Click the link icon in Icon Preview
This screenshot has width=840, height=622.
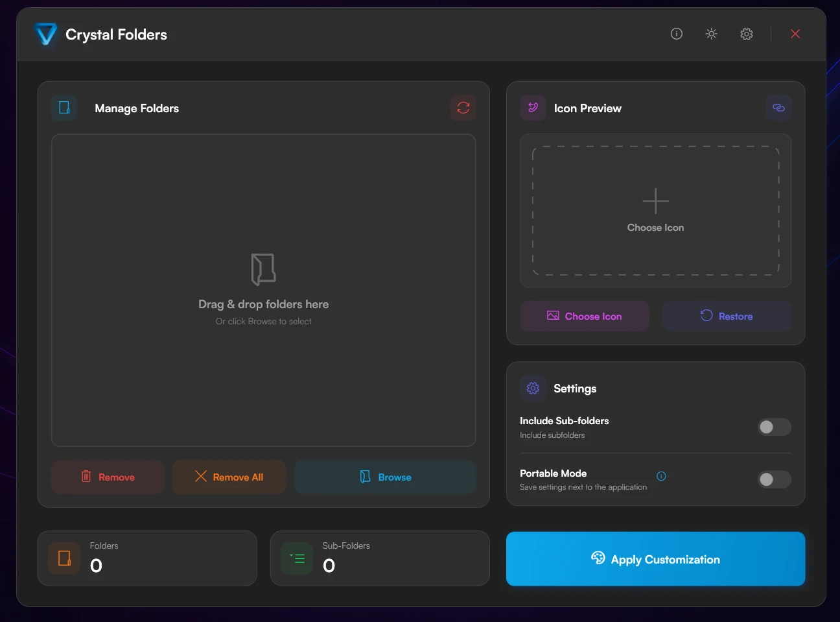[778, 108]
